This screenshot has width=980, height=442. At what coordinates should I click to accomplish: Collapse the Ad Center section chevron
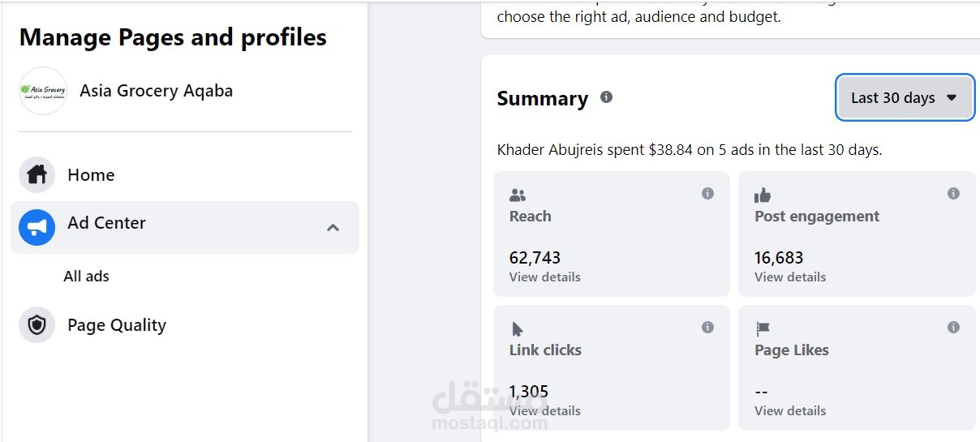click(333, 228)
